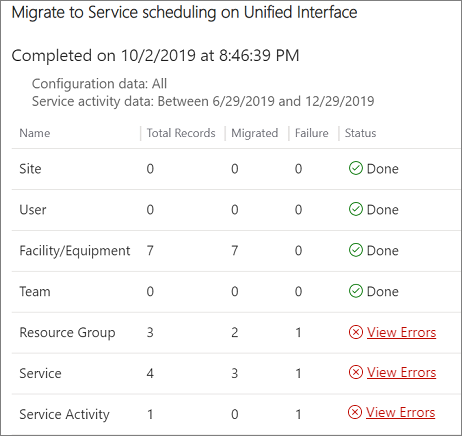Select the Resource Group row name
This screenshot has width=462, height=436.
click(x=67, y=333)
